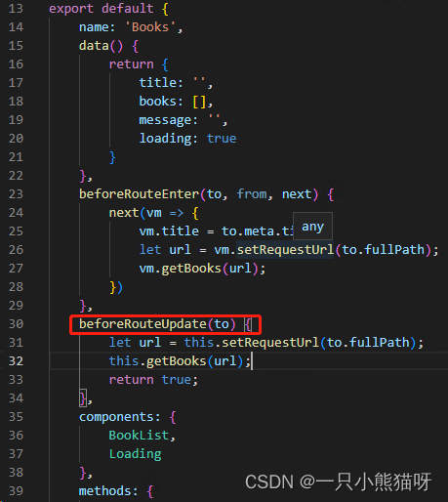Screen dimensions: 448x502
Task: Click the BookList component entry
Action: [x=139, y=436]
